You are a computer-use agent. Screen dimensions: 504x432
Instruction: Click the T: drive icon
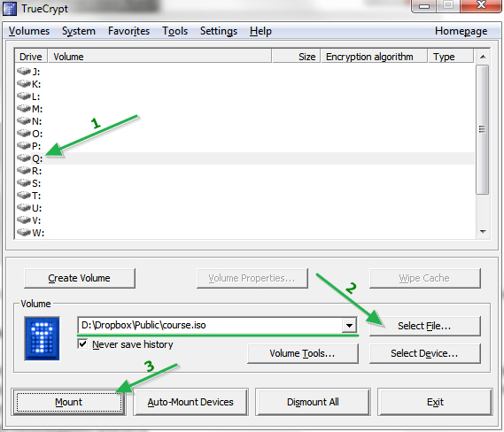tap(24, 196)
